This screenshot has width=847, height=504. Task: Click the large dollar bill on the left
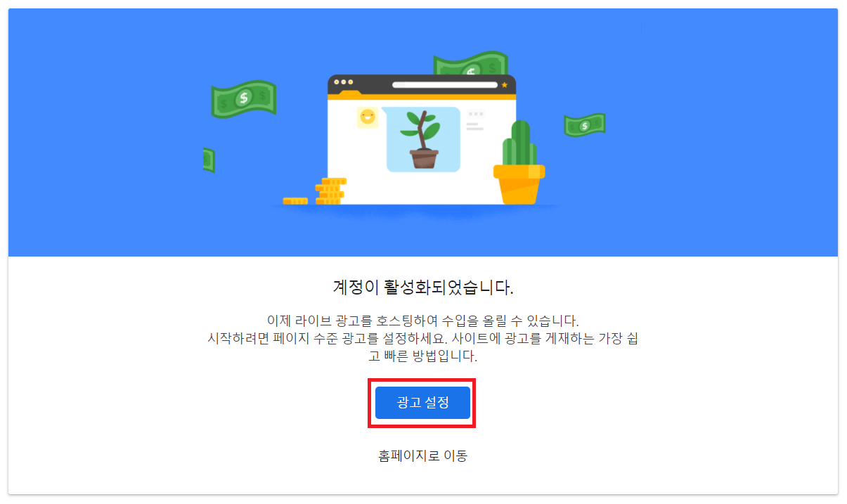click(244, 99)
